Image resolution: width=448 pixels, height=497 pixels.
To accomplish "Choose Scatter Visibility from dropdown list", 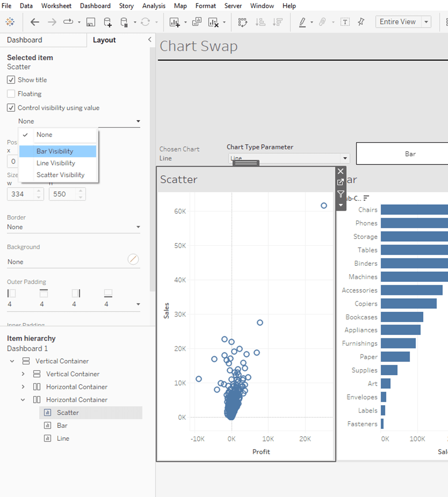I will coord(58,175).
